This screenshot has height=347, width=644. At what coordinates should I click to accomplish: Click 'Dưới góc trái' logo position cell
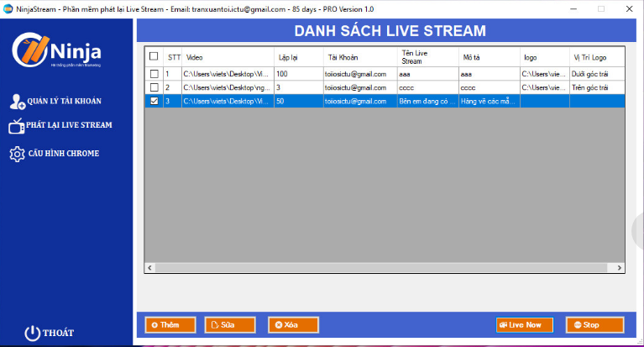coord(597,74)
